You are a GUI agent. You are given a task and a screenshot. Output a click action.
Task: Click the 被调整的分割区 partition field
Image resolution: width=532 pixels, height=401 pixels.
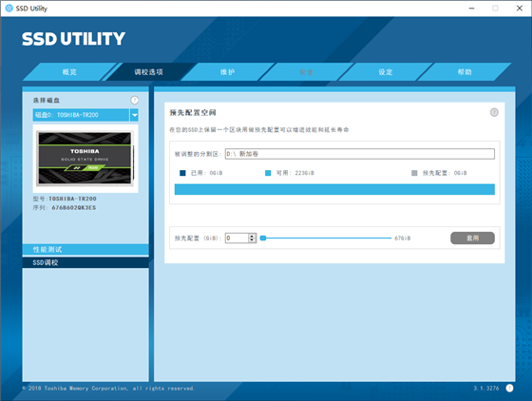[x=360, y=154]
